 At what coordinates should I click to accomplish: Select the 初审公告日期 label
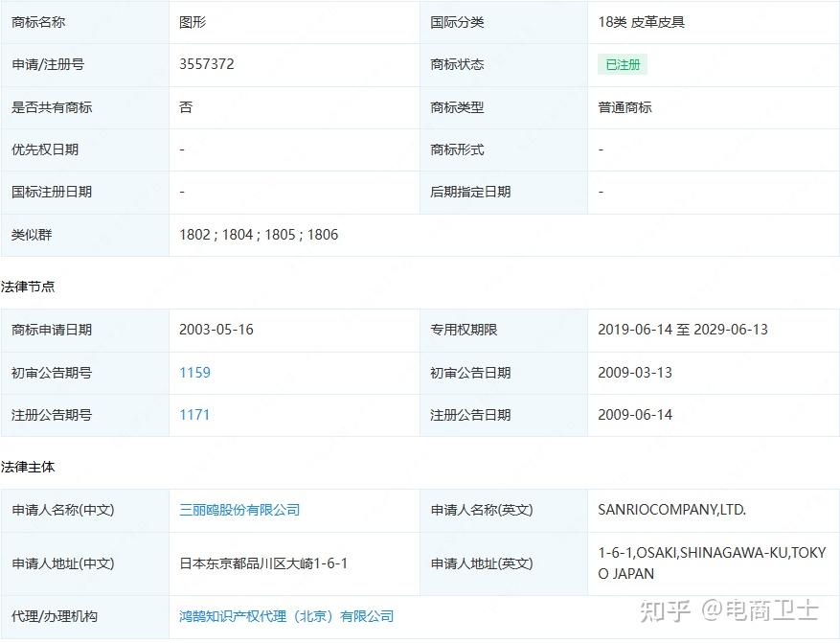pos(470,373)
